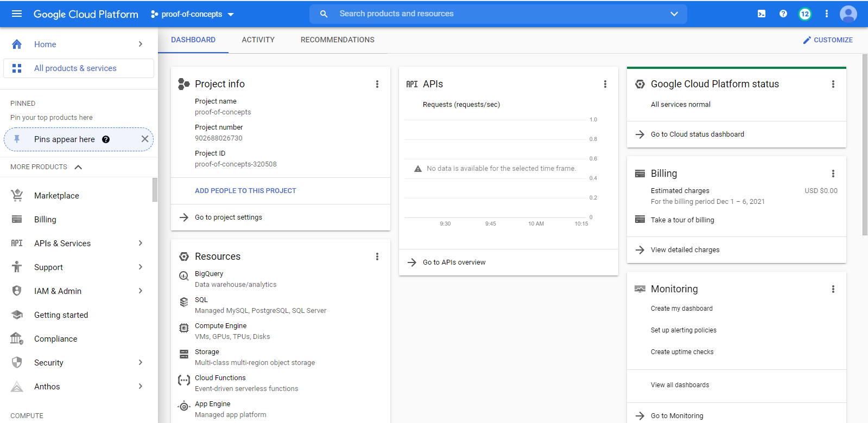The height and width of the screenshot is (423, 868).
Task: Expand Support submenu chevron
Action: tap(141, 267)
